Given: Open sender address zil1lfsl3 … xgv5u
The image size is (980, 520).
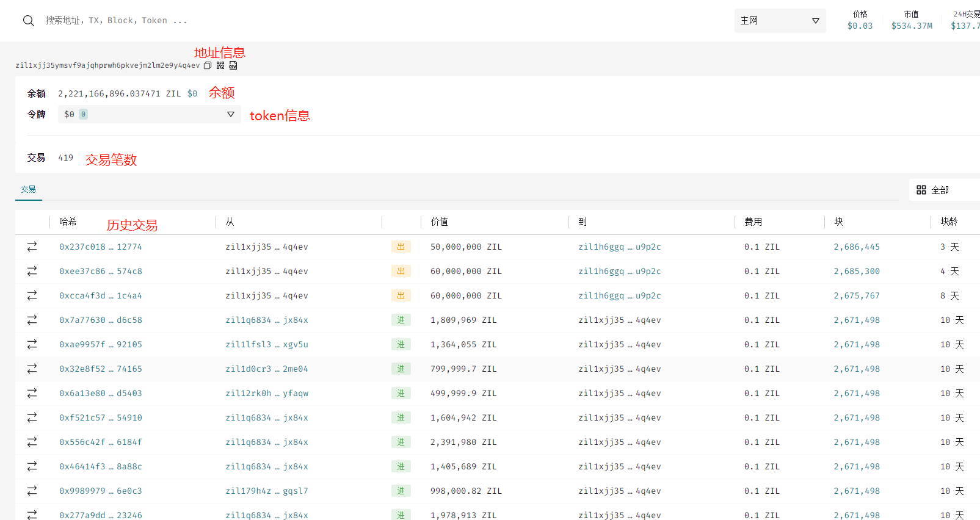Looking at the screenshot, I should 266,344.
